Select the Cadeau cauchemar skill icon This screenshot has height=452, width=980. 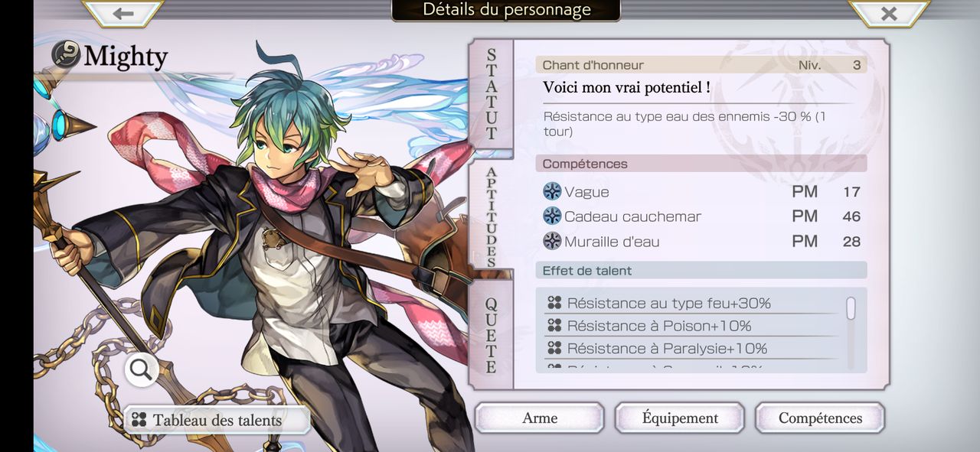[552, 216]
